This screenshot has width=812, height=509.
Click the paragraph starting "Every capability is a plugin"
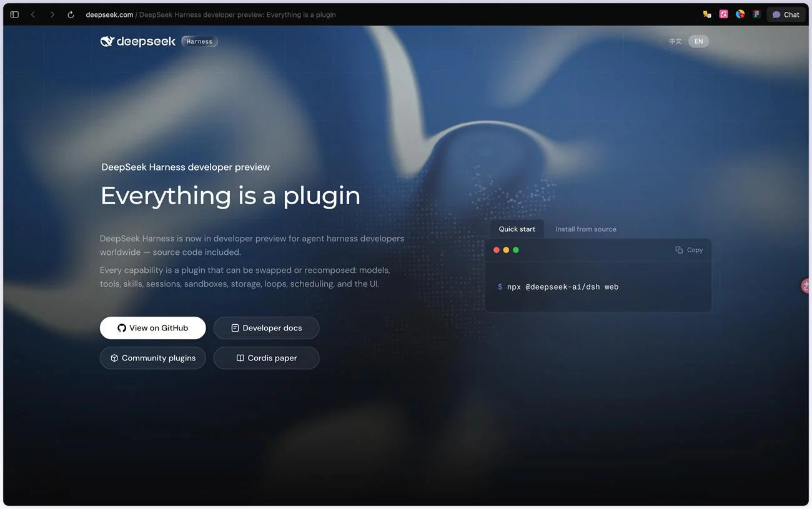pyautogui.click(x=245, y=277)
